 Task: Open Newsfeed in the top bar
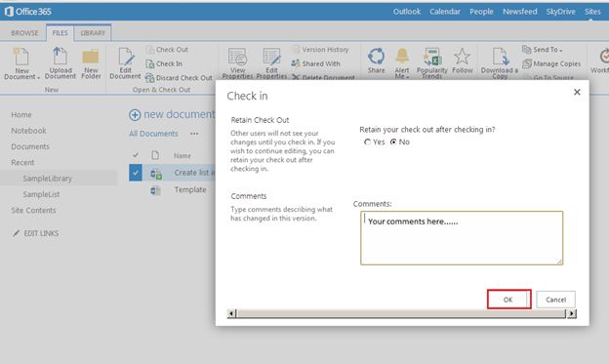click(x=520, y=12)
